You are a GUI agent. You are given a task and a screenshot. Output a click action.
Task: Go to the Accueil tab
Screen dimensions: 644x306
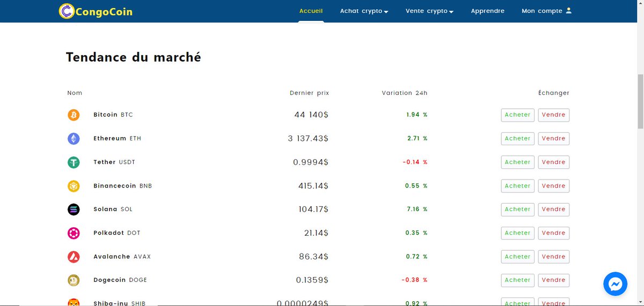[311, 11]
